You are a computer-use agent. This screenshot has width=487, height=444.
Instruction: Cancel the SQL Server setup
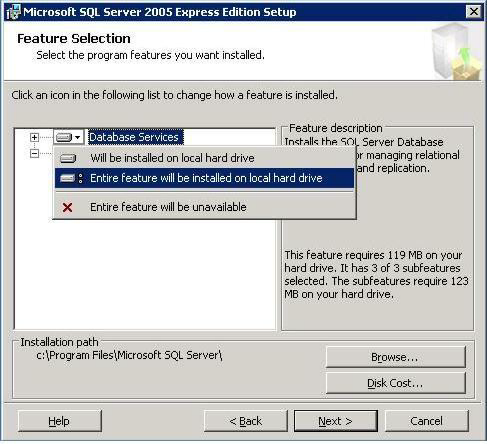427,421
